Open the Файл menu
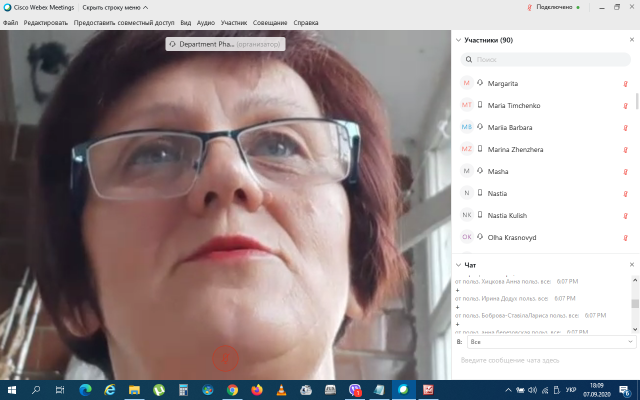The height and width of the screenshot is (400, 640). (10, 23)
